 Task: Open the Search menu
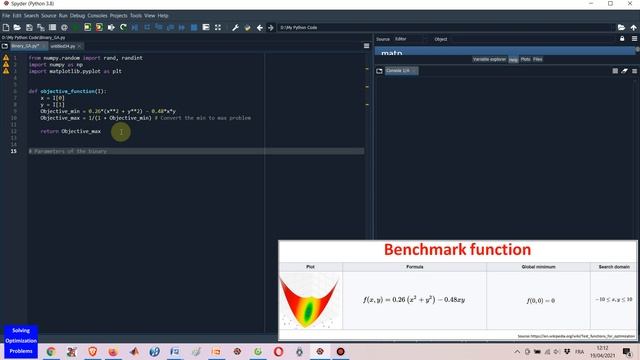pos(31,16)
